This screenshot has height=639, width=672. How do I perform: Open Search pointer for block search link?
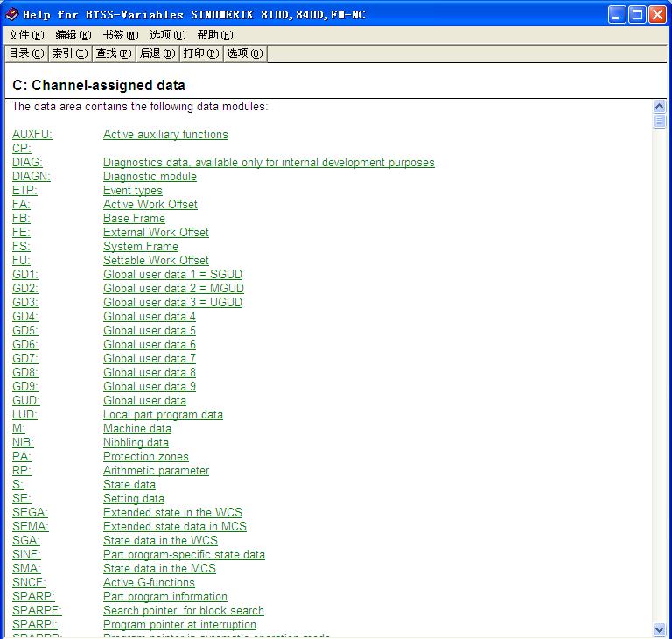[184, 611]
